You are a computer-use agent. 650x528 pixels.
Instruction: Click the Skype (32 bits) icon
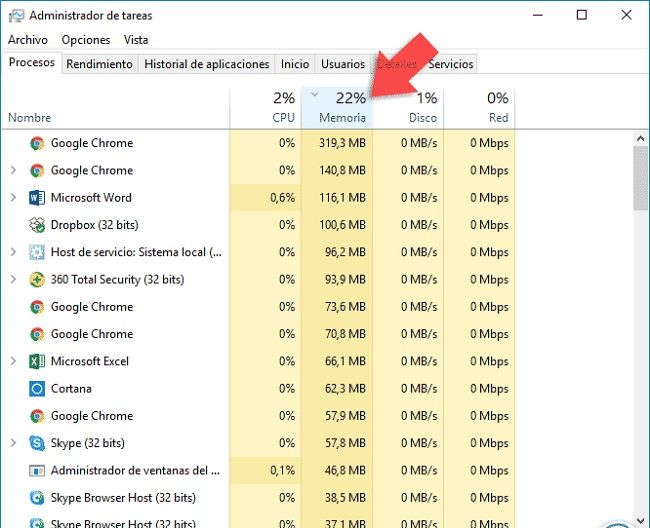pyautogui.click(x=37, y=443)
